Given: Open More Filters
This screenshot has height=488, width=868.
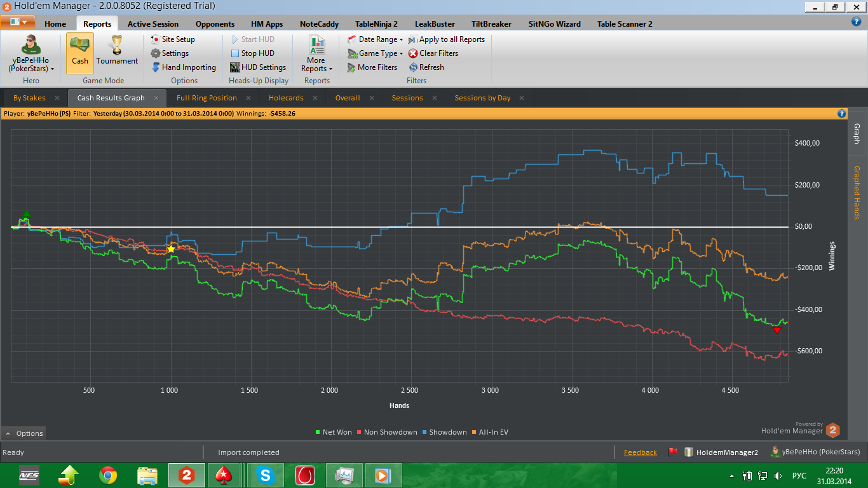Looking at the screenshot, I should click(x=372, y=67).
